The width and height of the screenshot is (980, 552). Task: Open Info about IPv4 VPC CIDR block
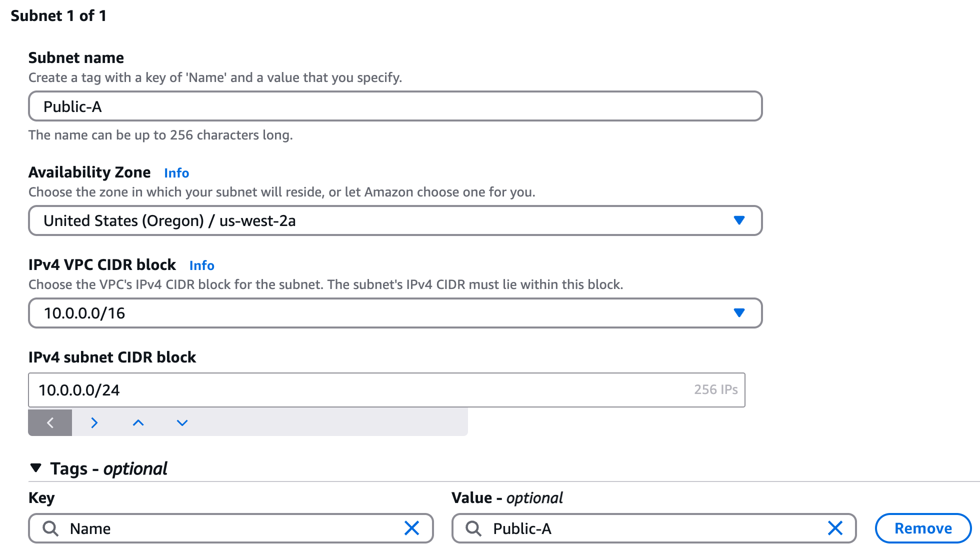201,265
